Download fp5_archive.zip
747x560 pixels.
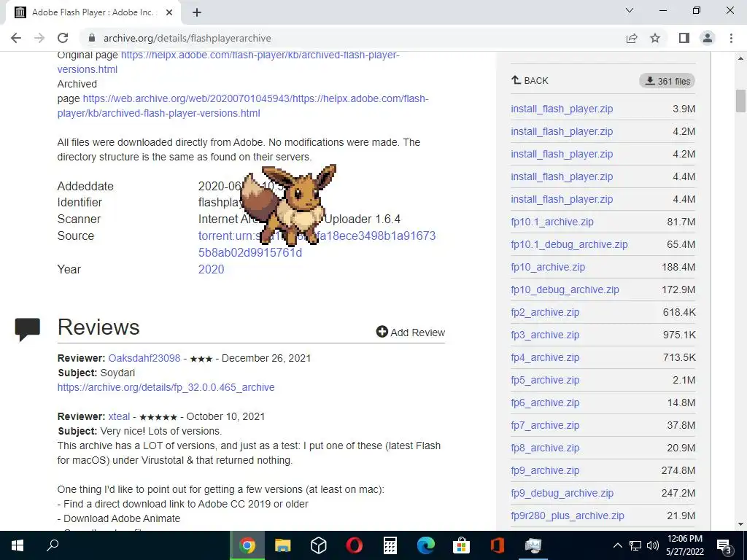[x=545, y=380]
